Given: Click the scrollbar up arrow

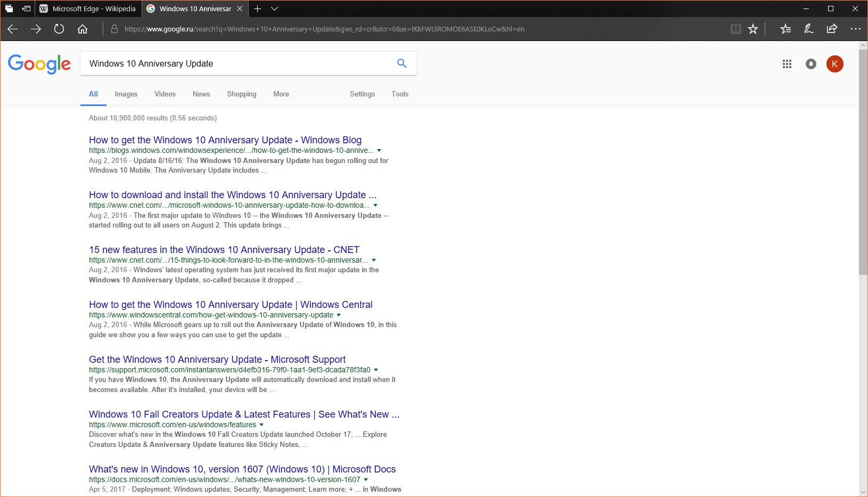Looking at the screenshot, I should (863, 46).
